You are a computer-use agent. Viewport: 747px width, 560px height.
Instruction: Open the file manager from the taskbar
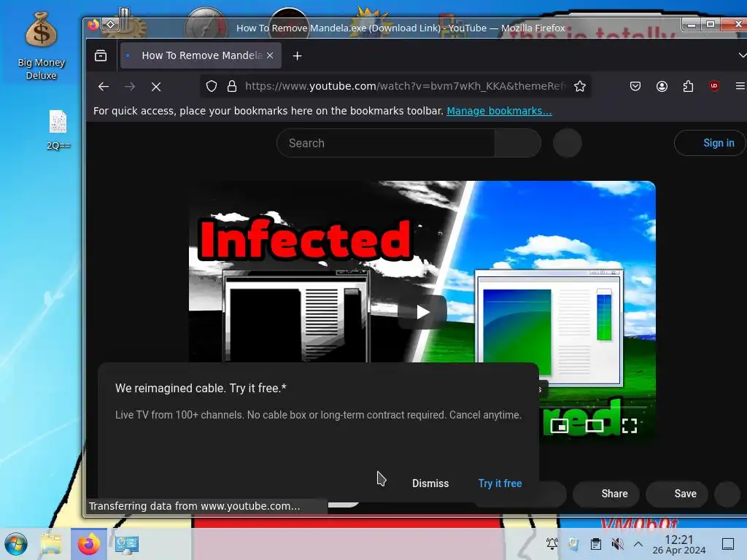coord(51,544)
